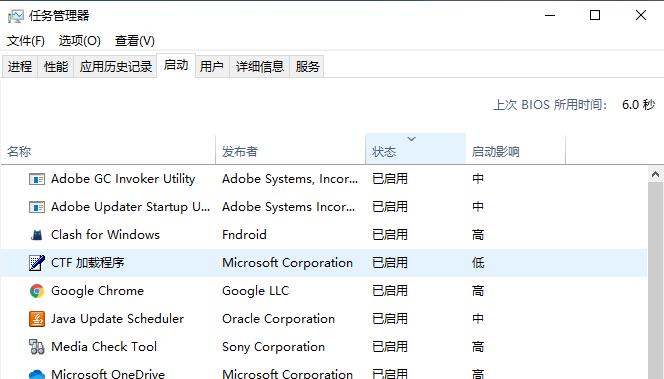Select the Java Update Scheduler name
Screen dimensions: 664x379
[x=117, y=319]
